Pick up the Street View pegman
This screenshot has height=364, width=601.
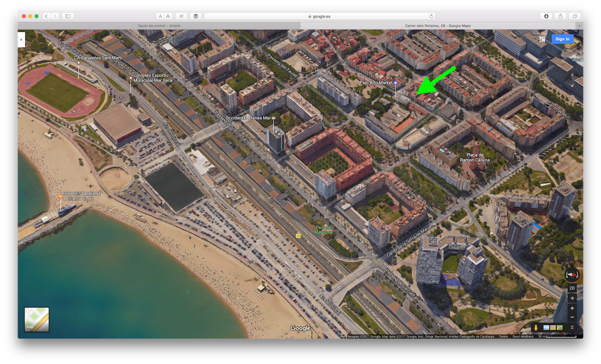pyautogui.click(x=536, y=328)
